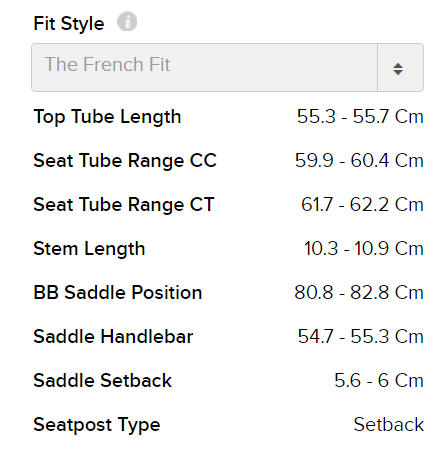Screen dimensions: 448x457
Task: Click the Top Tube Length label
Action: tap(107, 117)
